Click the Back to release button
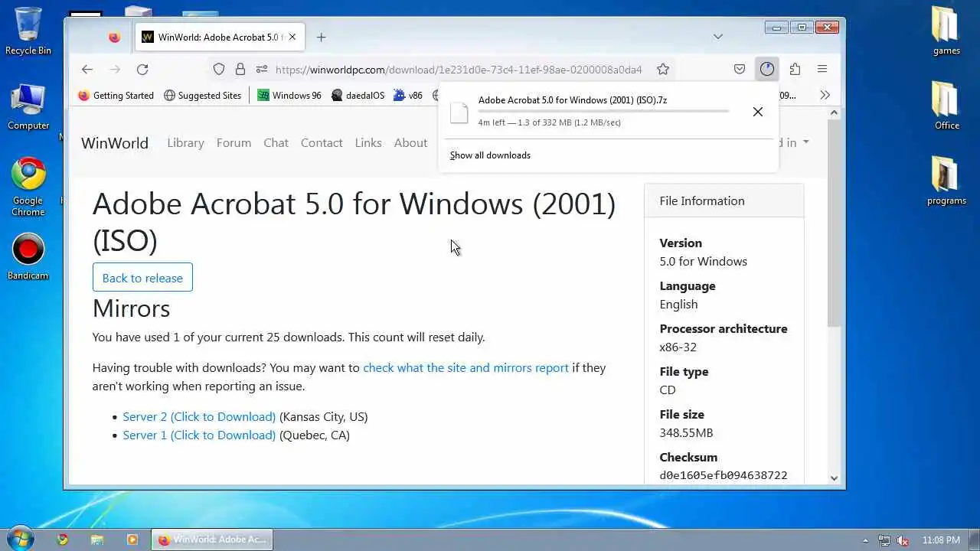Image resolution: width=980 pixels, height=551 pixels. coord(142,278)
